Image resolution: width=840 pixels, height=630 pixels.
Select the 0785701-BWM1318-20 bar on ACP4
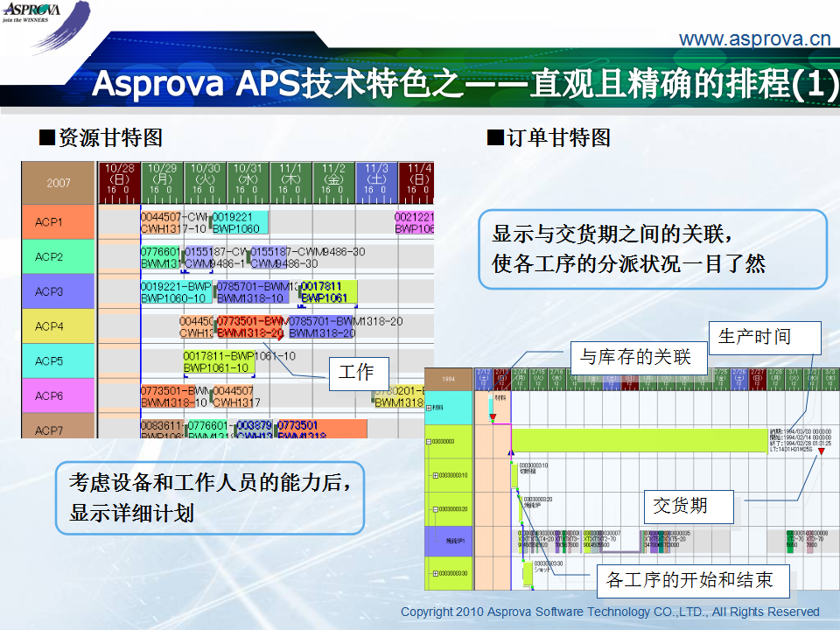pyautogui.click(x=321, y=327)
